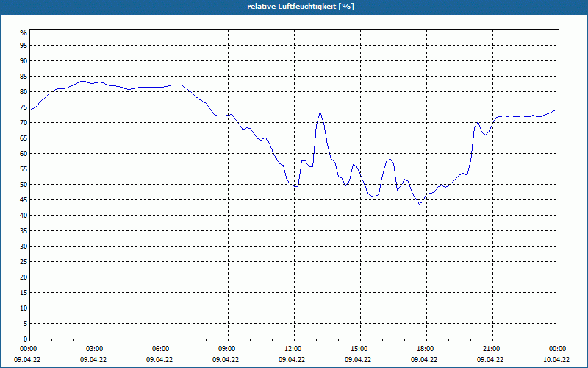The width and height of the screenshot is (588, 368).
Task: Pick the y-axis value 40
Action: [x=24, y=216]
